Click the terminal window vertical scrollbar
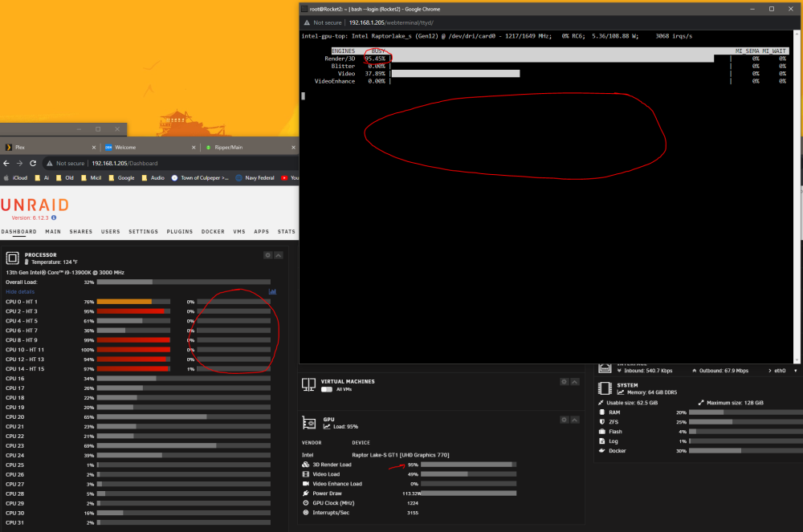The image size is (803, 532). click(x=796, y=197)
